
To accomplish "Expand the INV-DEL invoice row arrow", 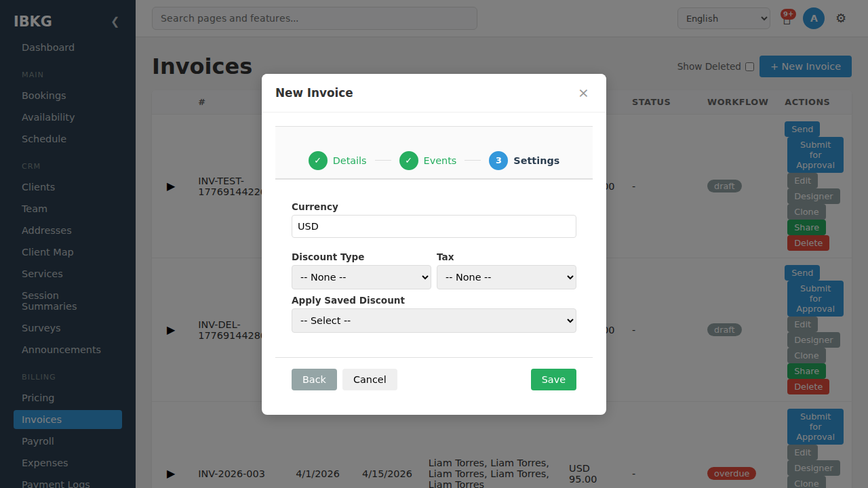I will pos(171,330).
